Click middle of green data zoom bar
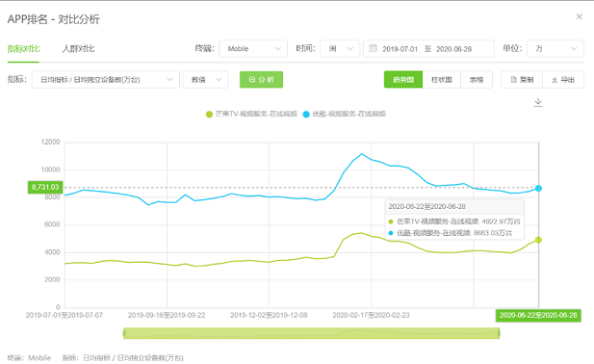 [x=311, y=333]
